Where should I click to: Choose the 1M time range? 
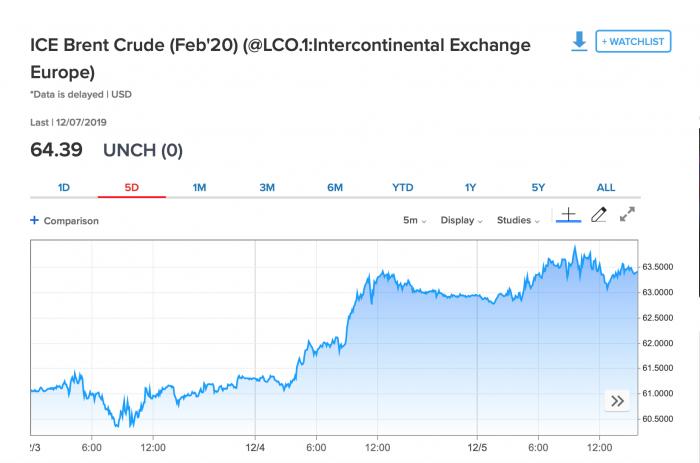(199, 187)
